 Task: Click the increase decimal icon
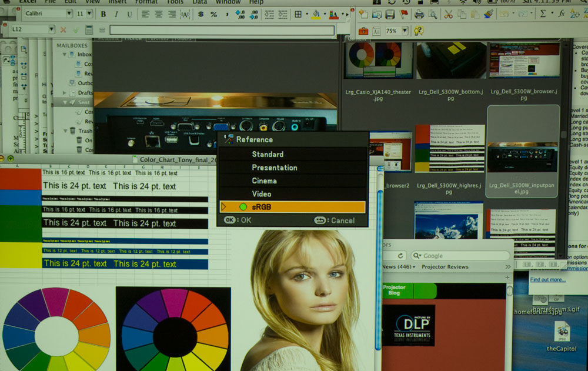(x=240, y=15)
